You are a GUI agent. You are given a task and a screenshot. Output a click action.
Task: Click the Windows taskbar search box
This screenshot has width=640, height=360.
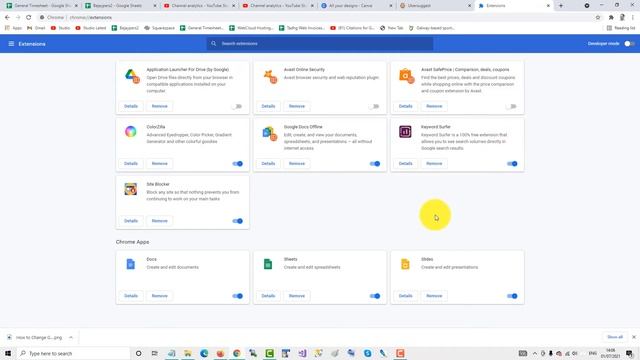pyautogui.click(x=73, y=353)
